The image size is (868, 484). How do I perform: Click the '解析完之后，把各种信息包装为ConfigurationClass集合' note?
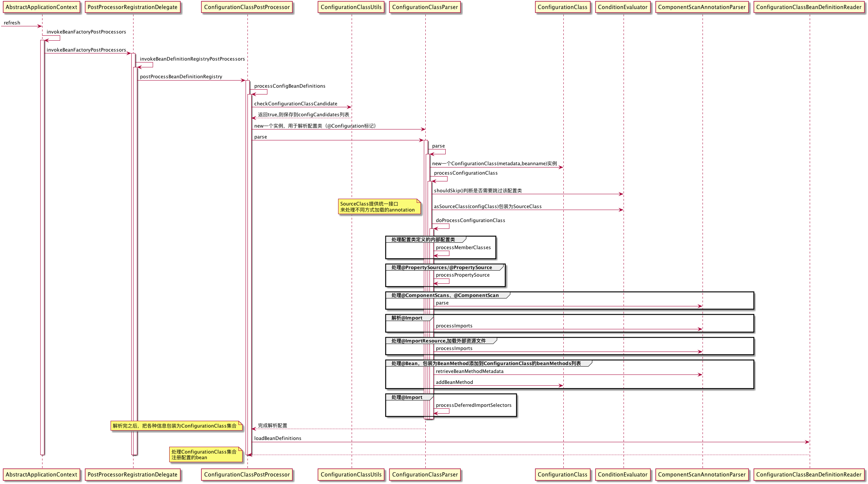[x=176, y=426]
